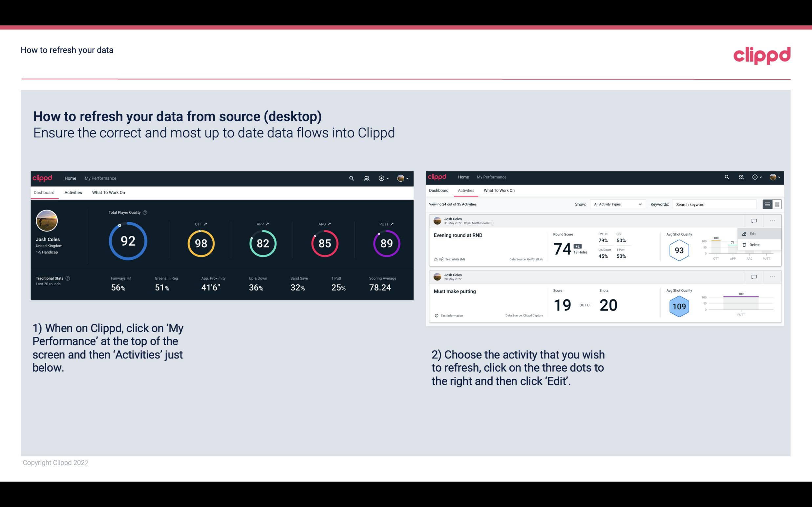The width and height of the screenshot is (812, 507).
Task: Click Edit button on Evening round activity
Action: 754,233
